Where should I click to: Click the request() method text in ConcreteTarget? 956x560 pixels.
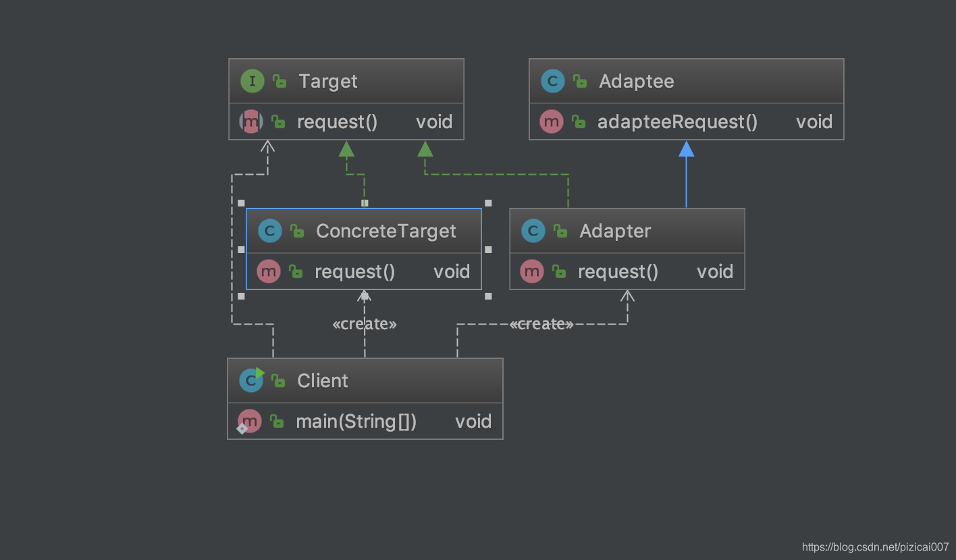(355, 272)
